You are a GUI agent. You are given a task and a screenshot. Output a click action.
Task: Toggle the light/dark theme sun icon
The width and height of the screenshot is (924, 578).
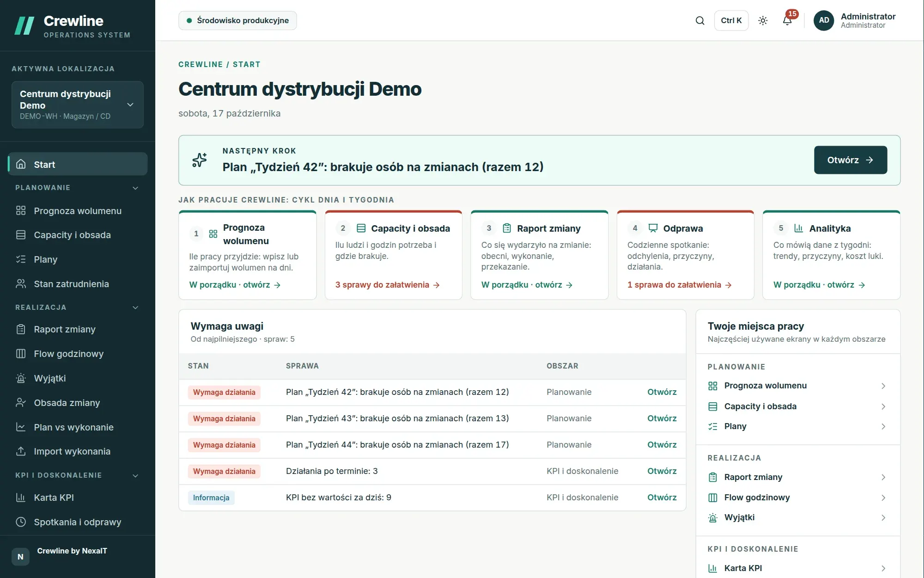(x=763, y=20)
